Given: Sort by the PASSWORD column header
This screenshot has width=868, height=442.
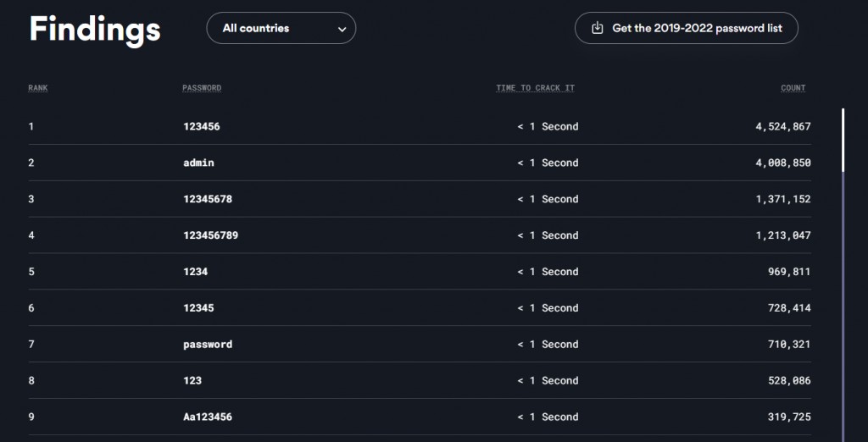Looking at the screenshot, I should point(202,88).
